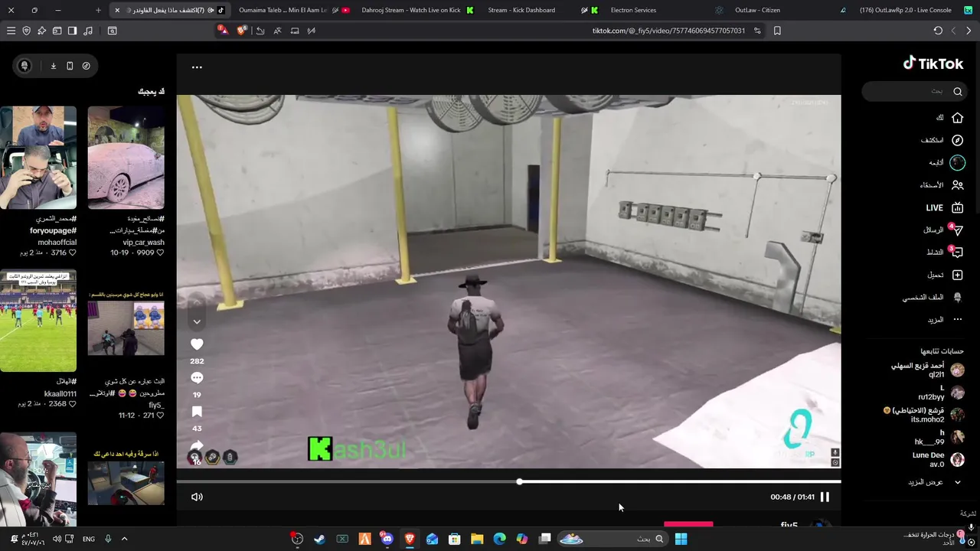This screenshot has width=980, height=551.
Task: Click the tab search icon in toolbar
Action: (x=113, y=31)
